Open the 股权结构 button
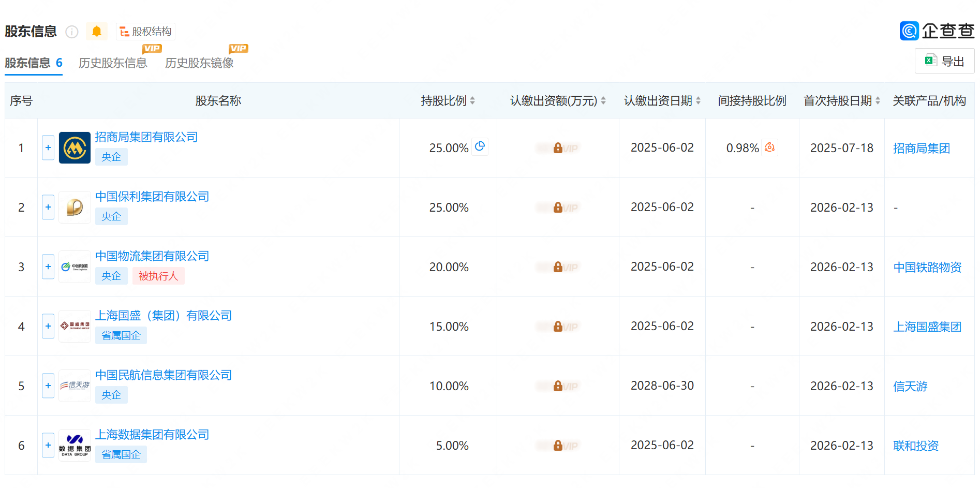Image resolution: width=980 pixels, height=488 pixels. click(146, 32)
